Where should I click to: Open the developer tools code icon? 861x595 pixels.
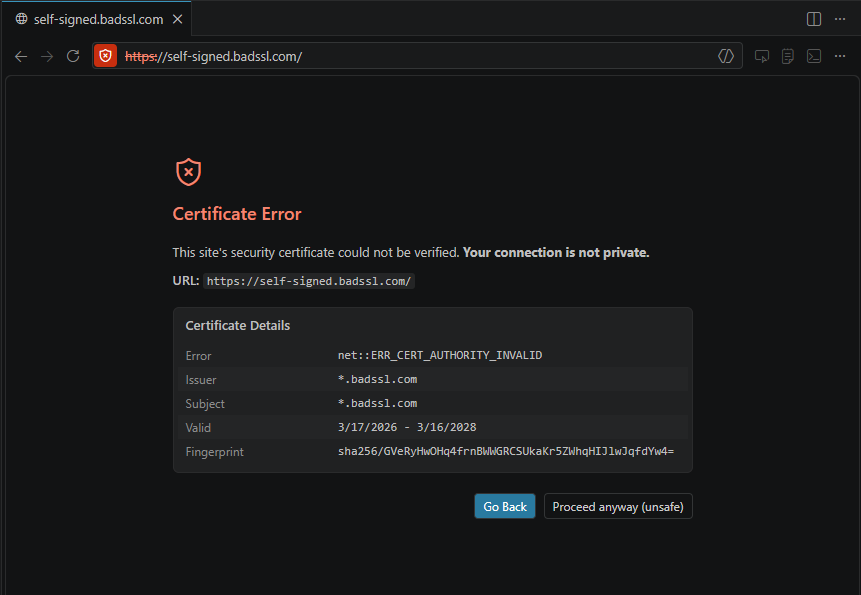(x=726, y=56)
